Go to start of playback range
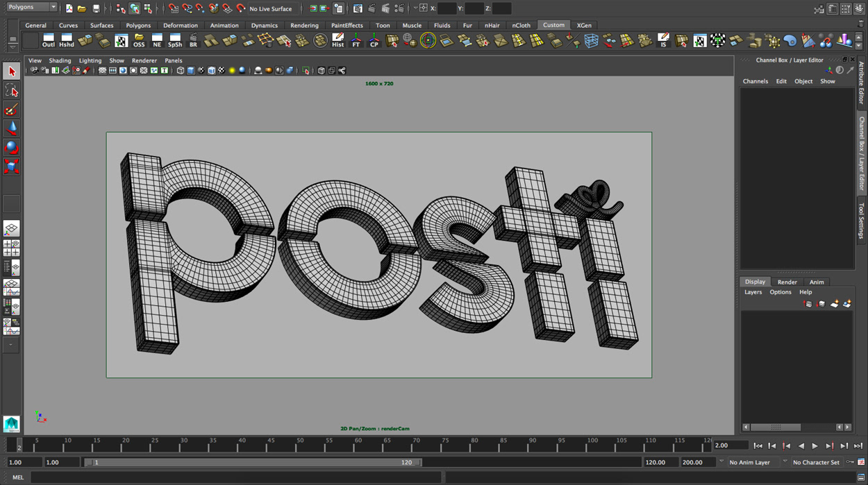This screenshot has width=868, height=485. tap(758, 446)
